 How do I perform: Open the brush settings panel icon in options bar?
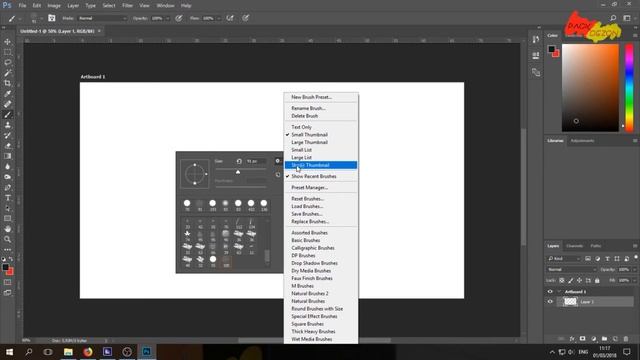pos(51,18)
